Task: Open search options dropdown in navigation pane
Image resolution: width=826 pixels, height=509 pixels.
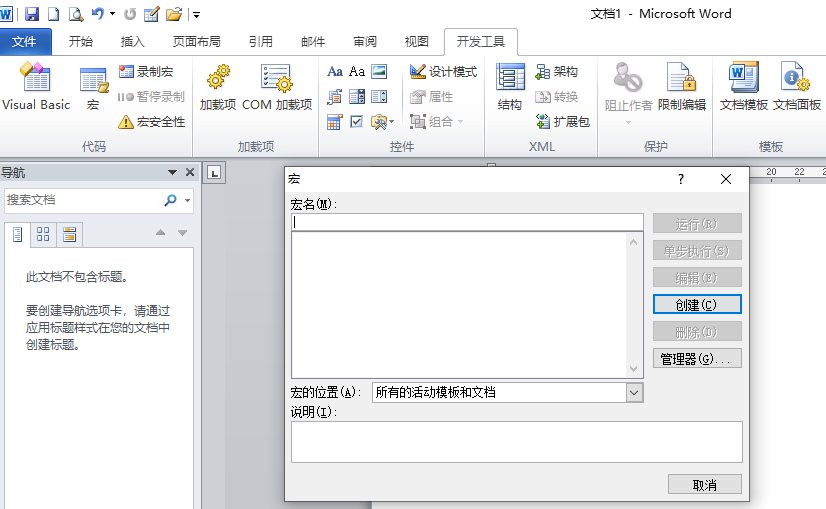Action: point(188,200)
